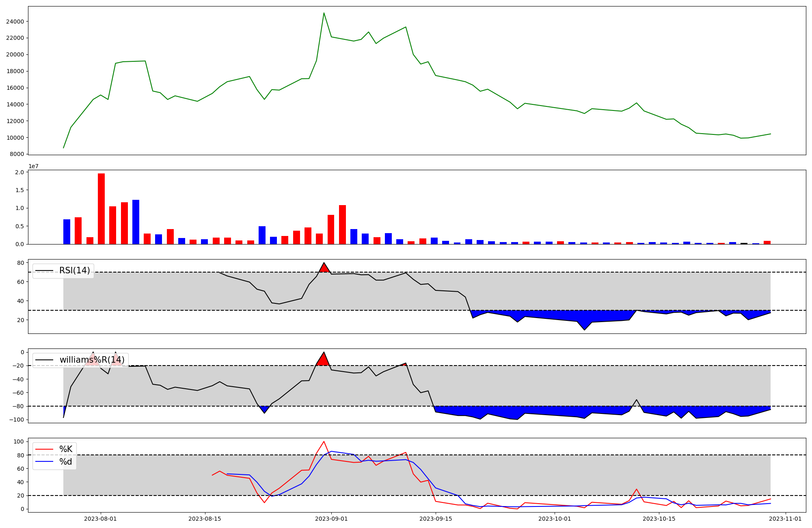Click the %K line peak at 100

coord(324,442)
